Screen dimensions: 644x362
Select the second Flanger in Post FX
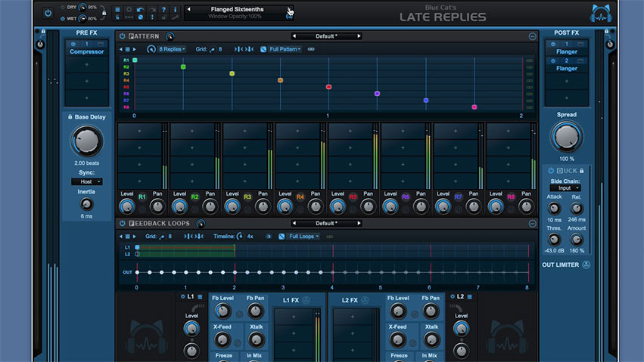[x=567, y=68]
